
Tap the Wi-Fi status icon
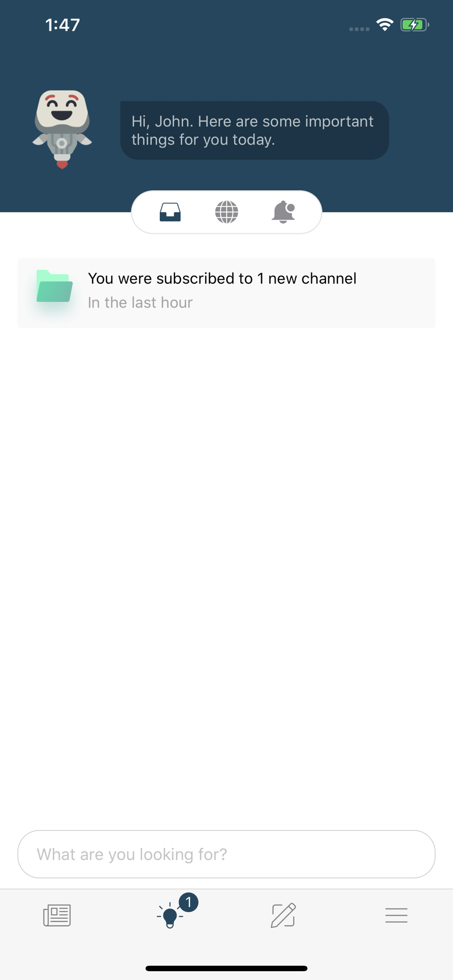(385, 24)
